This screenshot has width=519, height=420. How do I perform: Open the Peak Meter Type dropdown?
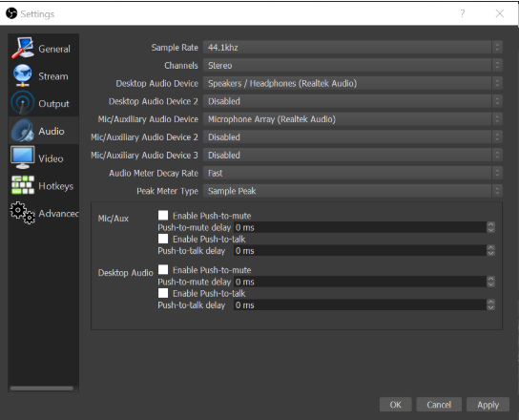tap(353, 191)
